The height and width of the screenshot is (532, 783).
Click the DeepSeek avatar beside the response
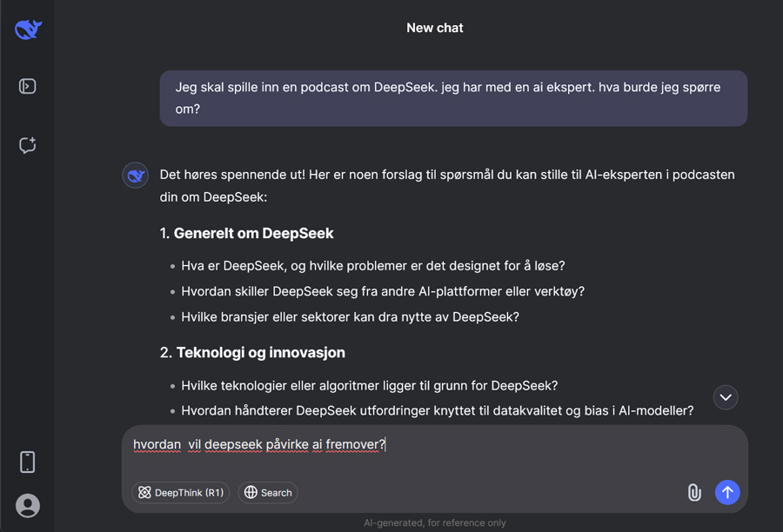[x=136, y=176]
